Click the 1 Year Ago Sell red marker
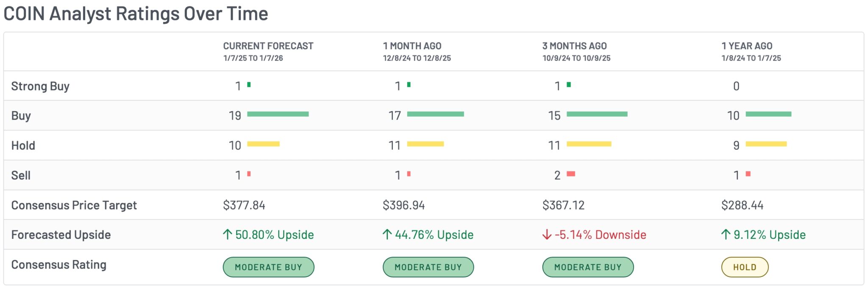This screenshot has width=868, height=286. pos(748,174)
